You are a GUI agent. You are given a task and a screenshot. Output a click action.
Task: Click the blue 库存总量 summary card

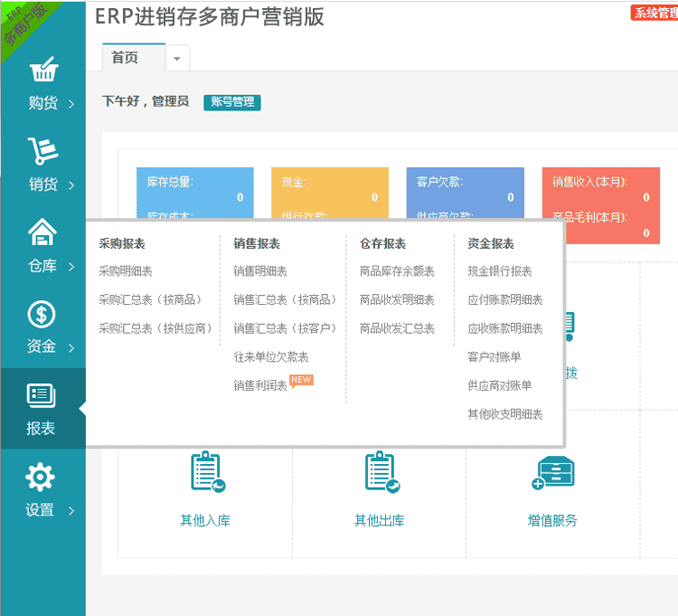[194, 192]
